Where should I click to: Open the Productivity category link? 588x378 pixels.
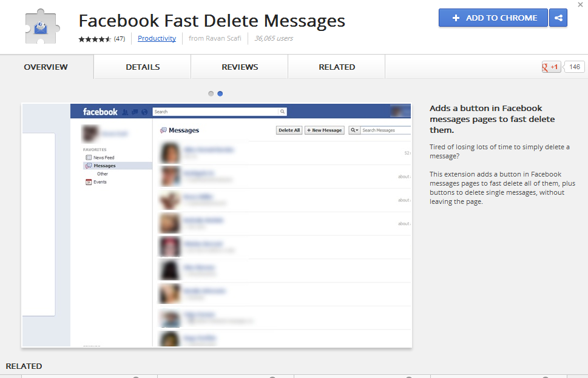[157, 38]
